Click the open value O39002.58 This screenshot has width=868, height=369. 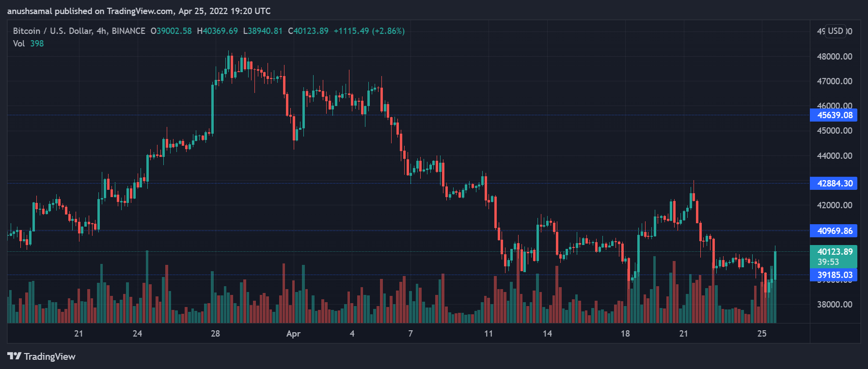click(171, 31)
